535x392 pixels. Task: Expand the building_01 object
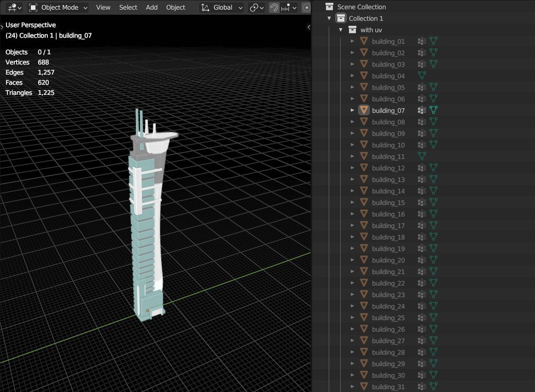pos(353,41)
